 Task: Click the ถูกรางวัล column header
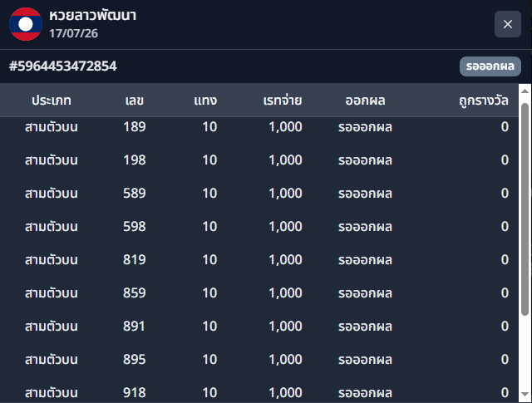484,101
